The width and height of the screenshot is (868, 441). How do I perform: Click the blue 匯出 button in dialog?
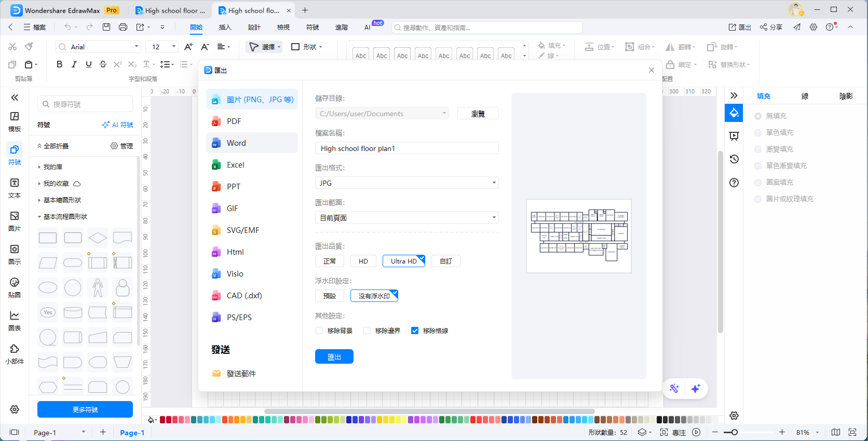334,357
